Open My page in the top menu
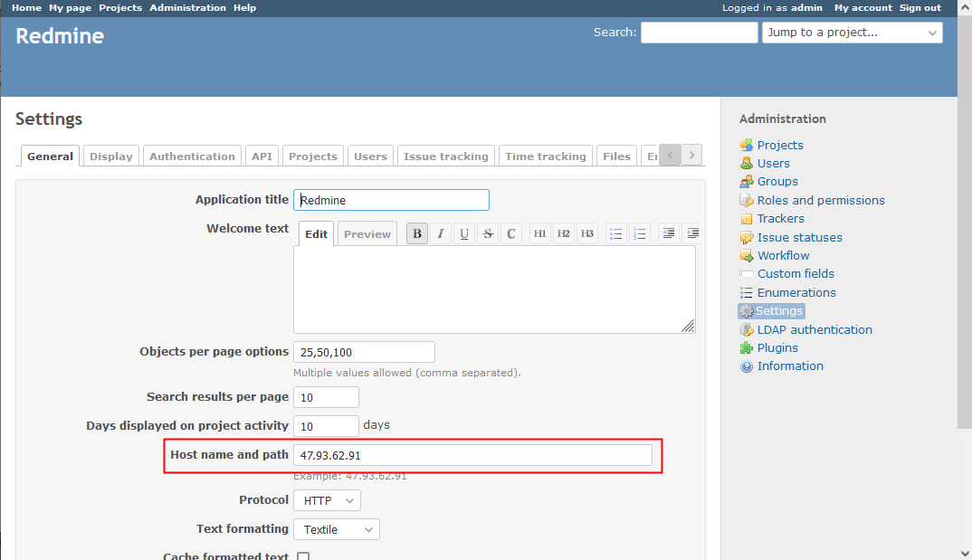 pyautogui.click(x=70, y=7)
